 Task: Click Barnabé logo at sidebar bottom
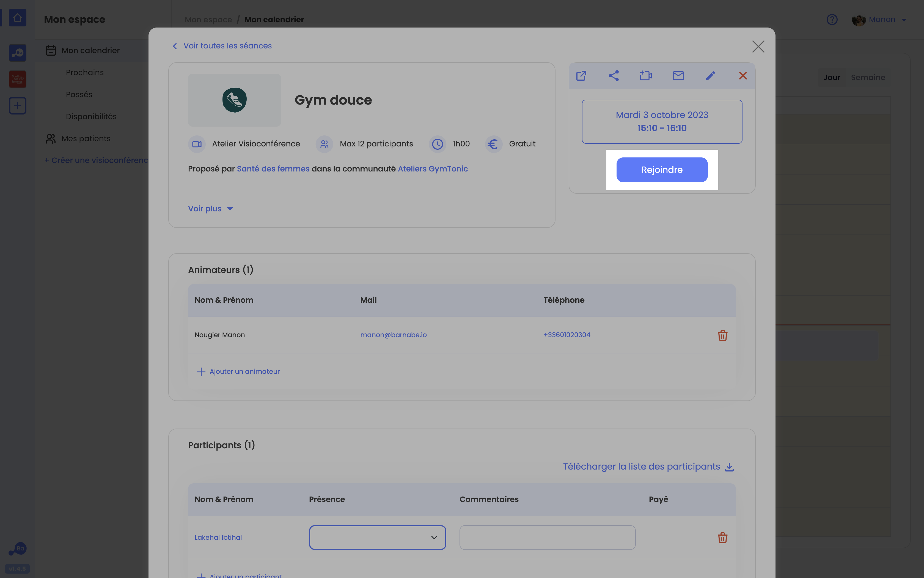pos(18,549)
